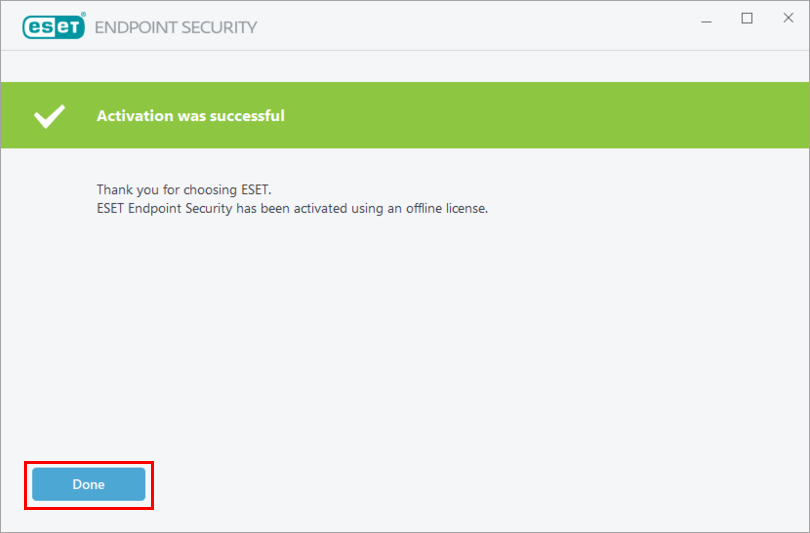Click empty area of the green banner
Image resolution: width=810 pixels, height=533 pixels.
coord(550,116)
